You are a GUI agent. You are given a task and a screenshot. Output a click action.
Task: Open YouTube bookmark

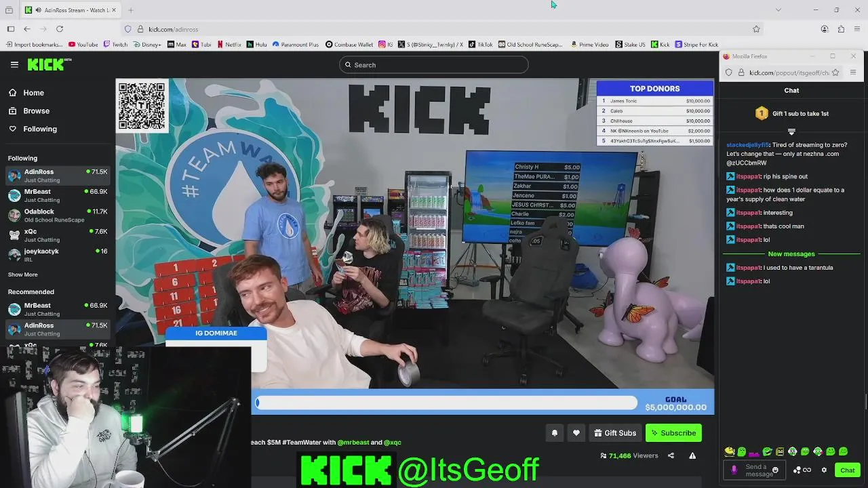[83, 45]
